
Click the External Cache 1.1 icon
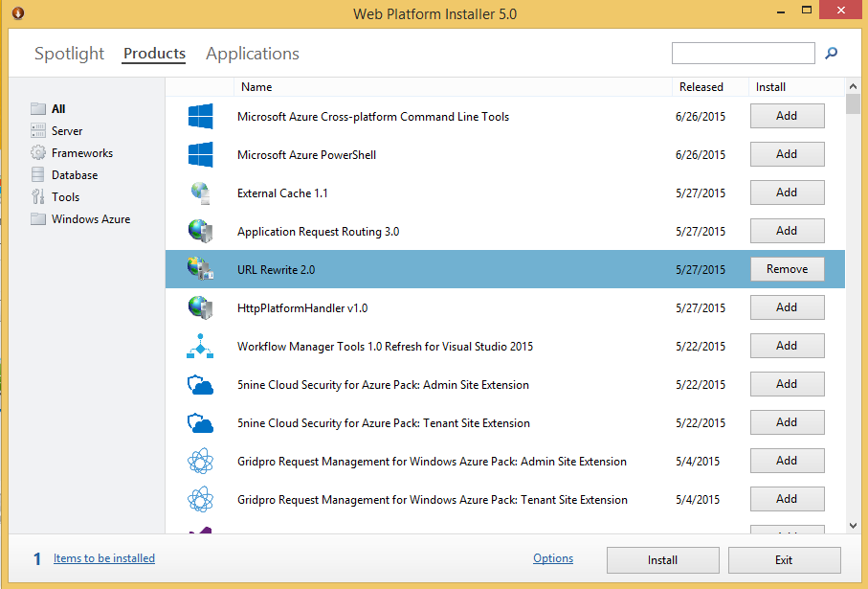click(x=200, y=193)
